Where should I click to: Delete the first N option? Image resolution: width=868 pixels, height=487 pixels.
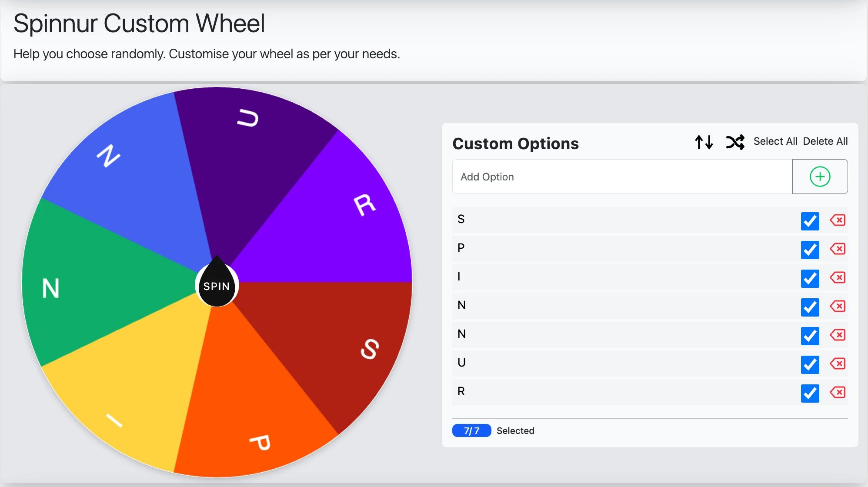click(838, 307)
